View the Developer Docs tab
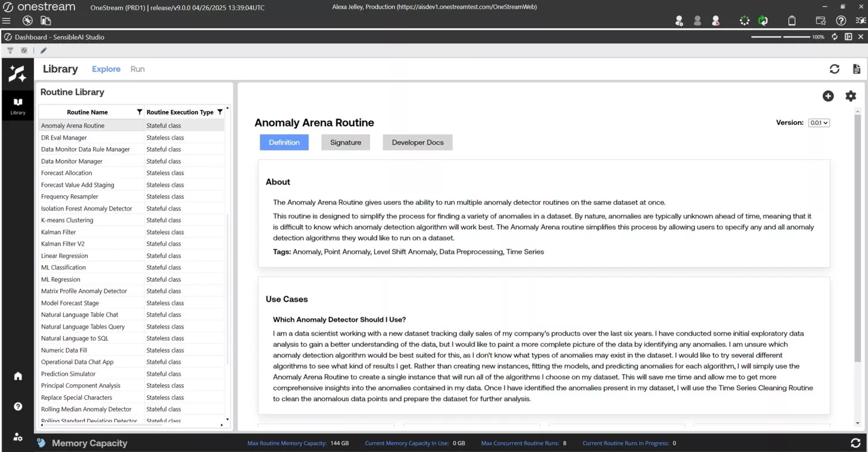 pos(417,142)
